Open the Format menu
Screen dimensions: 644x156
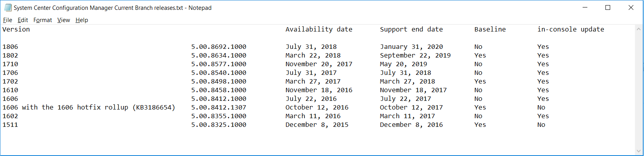(42, 20)
